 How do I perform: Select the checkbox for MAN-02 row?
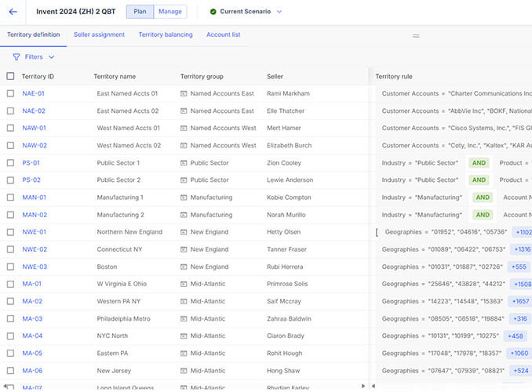(x=10, y=215)
